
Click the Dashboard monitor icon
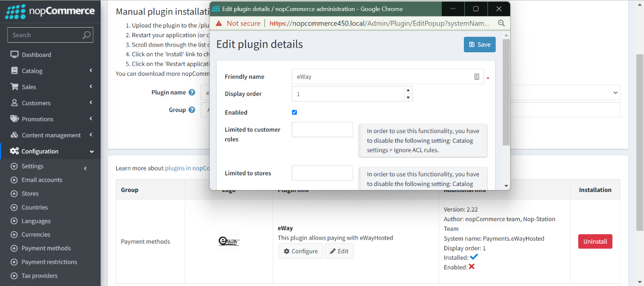[x=15, y=55]
